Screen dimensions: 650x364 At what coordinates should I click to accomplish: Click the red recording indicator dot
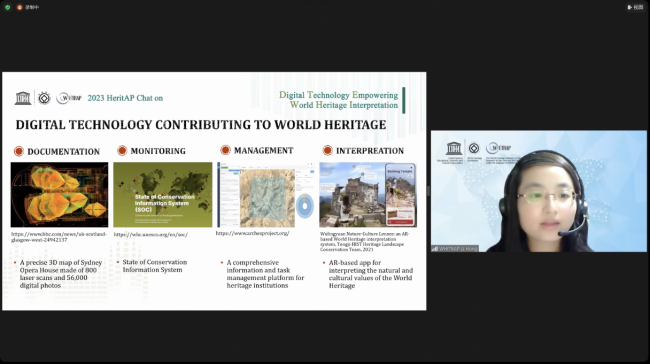click(x=19, y=7)
